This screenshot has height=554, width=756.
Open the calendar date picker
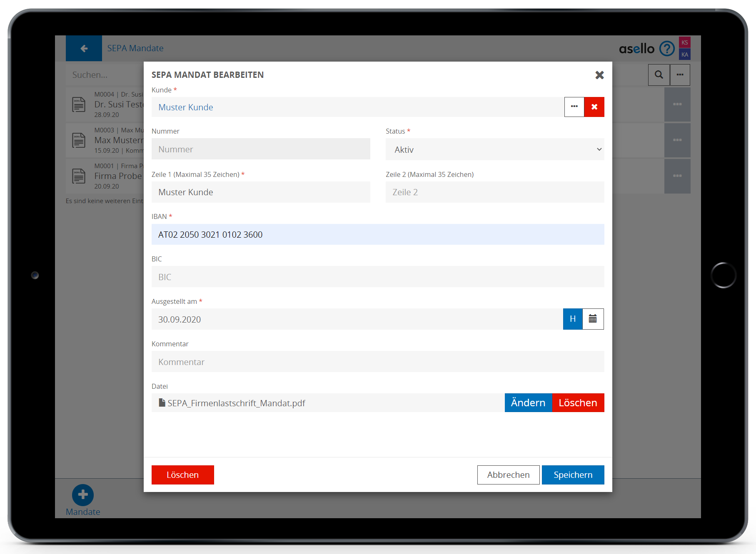click(593, 319)
